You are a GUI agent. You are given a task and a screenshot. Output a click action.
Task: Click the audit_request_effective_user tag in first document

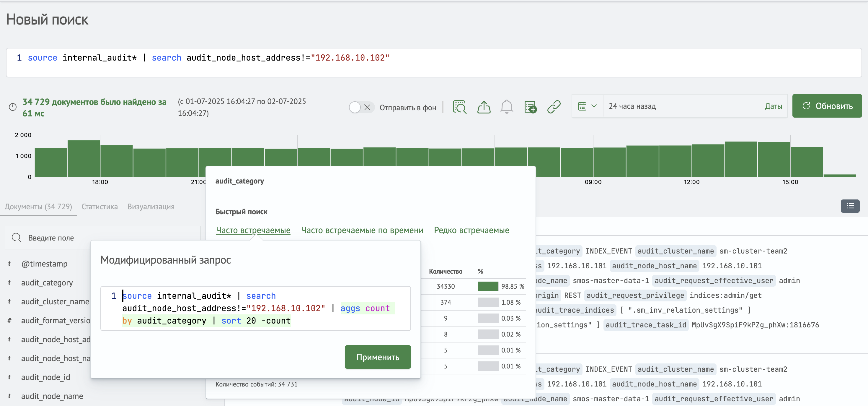(x=714, y=280)
